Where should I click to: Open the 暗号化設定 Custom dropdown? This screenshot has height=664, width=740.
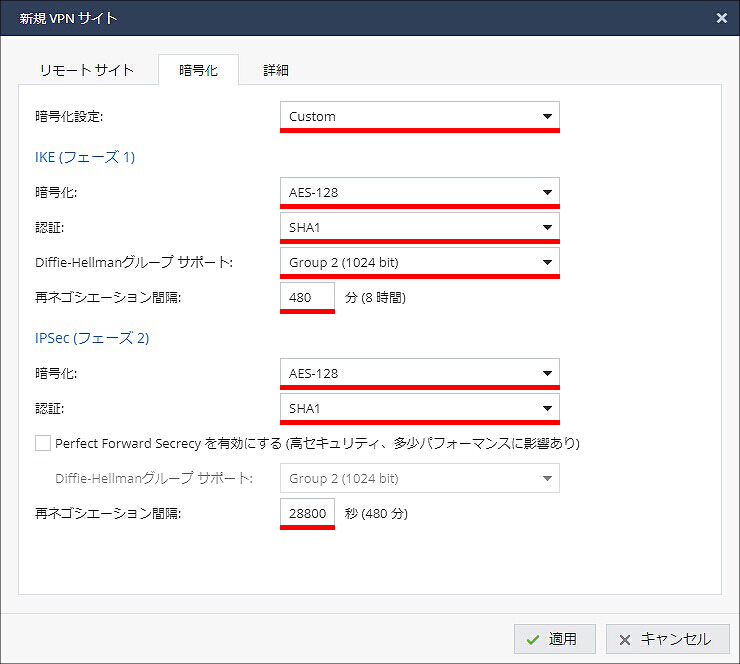point(420,116)
